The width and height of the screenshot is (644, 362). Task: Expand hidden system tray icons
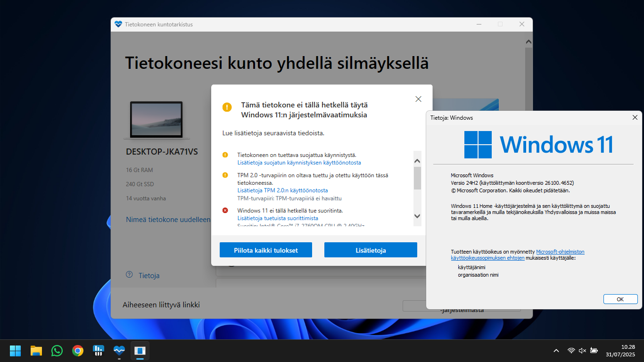(556, 351)
